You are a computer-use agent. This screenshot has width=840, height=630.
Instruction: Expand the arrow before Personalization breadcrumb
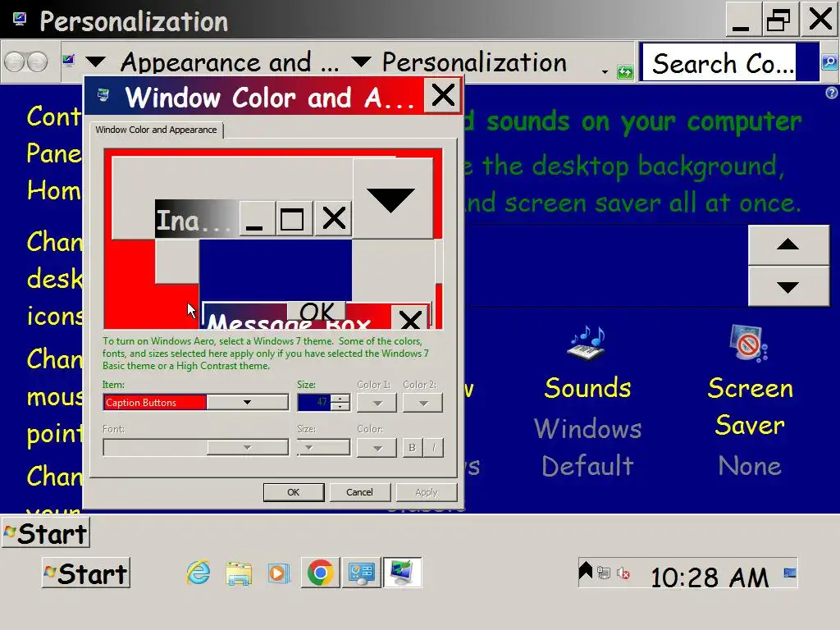(x=362, y=62)
